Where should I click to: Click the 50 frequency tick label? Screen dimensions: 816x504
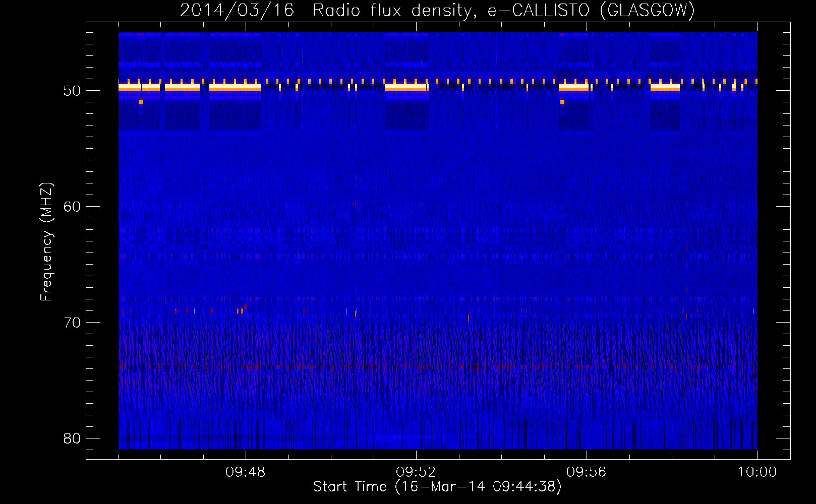(x=72, y=91)
